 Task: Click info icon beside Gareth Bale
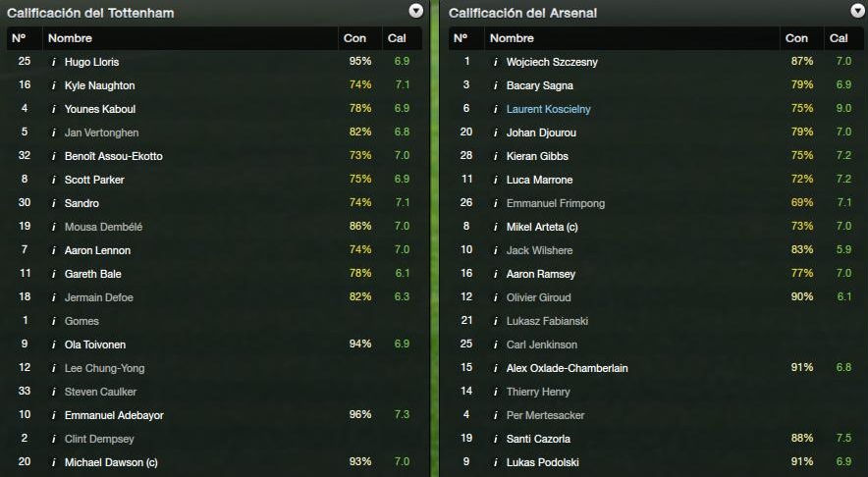point(54,274)
